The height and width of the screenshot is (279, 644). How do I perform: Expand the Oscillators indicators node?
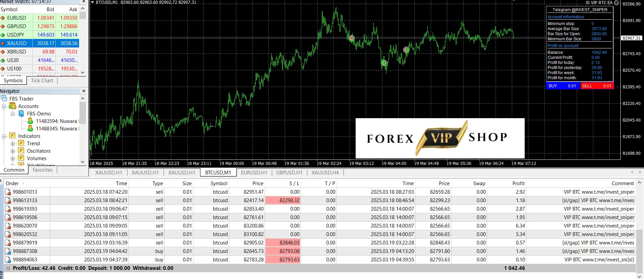coord(13,151)
